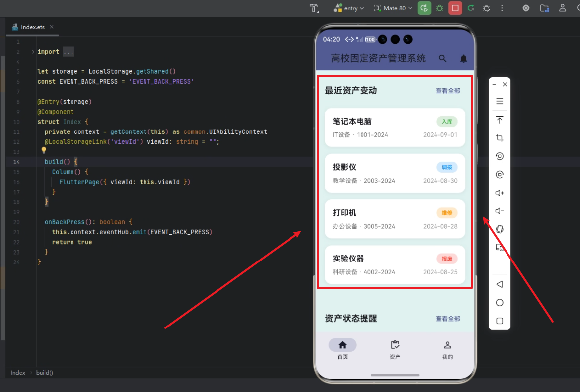The height and width of the screenshot is (392, 580).
Task: Decrease emulator volume
Action: pyautogui.click(x=499, y=210)
